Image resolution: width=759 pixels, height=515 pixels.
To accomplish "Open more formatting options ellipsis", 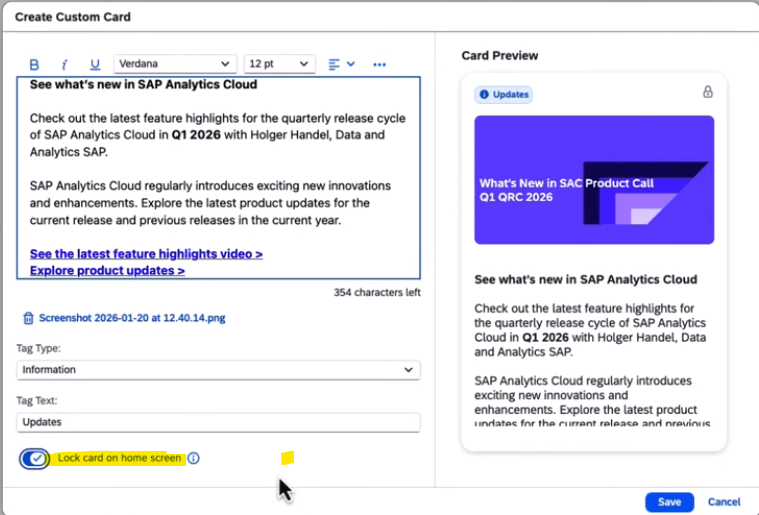I will tap(379, 64).
